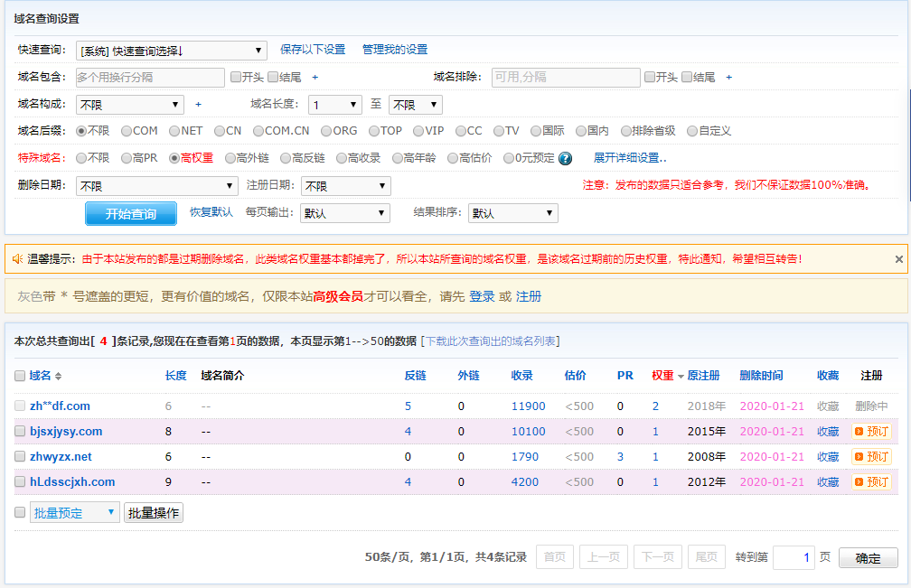Check the select-all checkbox in the table header

click(19, 375)
